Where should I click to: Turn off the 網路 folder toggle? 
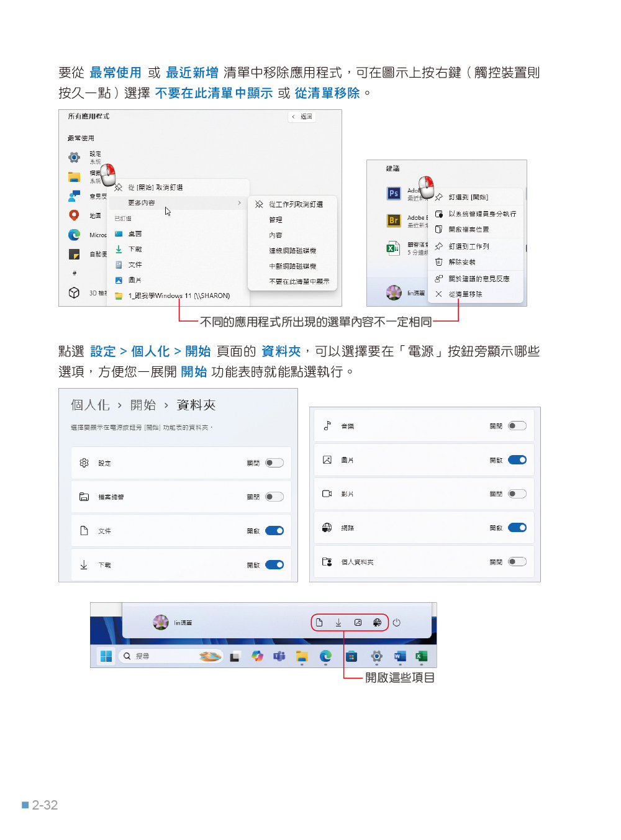point(517,528)
